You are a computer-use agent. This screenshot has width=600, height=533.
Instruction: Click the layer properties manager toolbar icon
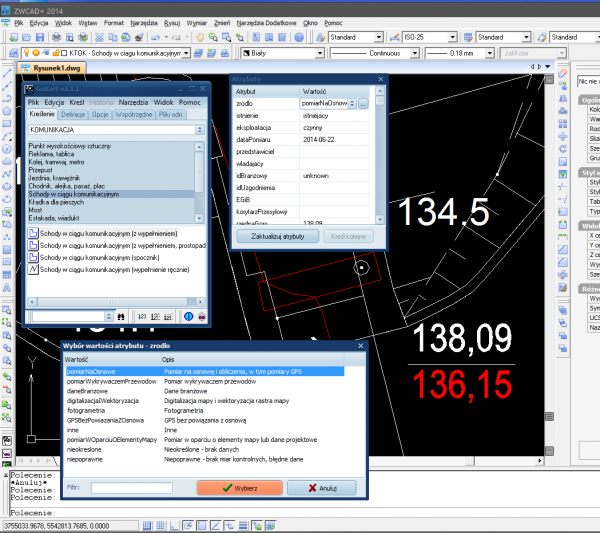click(12, 52)
